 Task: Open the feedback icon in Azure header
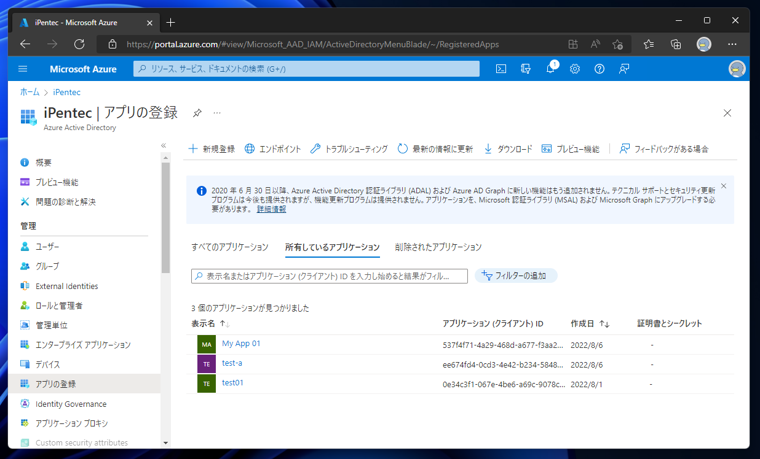click(x=624, y=69)
